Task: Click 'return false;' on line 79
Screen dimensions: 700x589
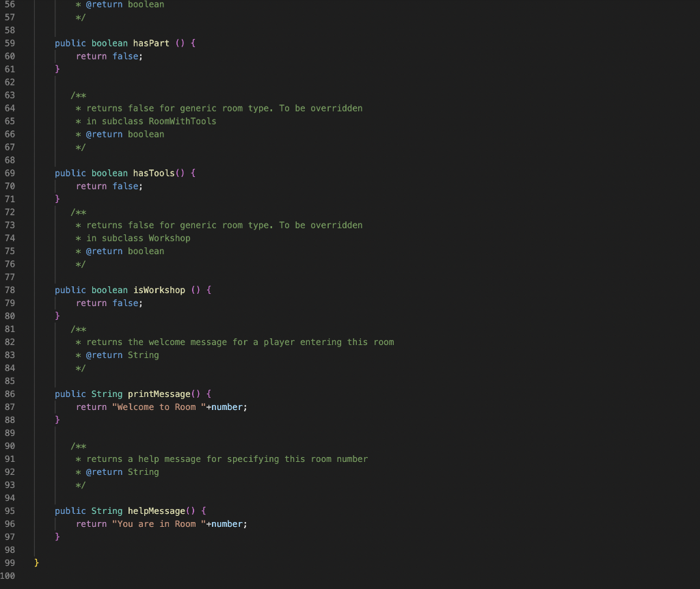Action: click(x=109, y=303)
